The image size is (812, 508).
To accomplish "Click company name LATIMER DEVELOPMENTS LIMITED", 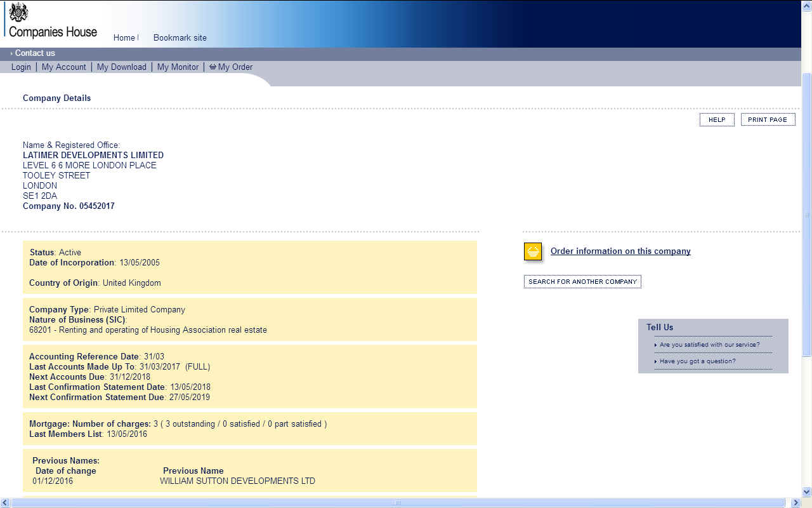I will 93,155.
